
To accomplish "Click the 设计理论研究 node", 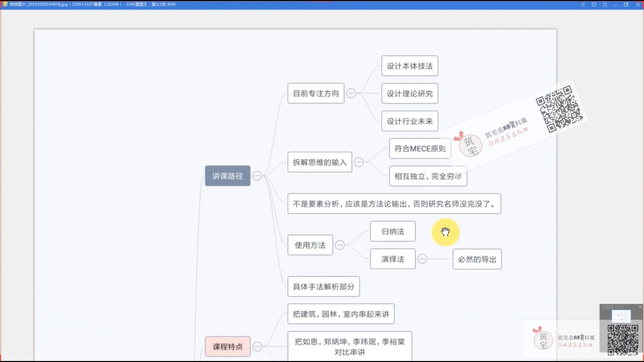I will pyautogui.click(x=410, y=94).
